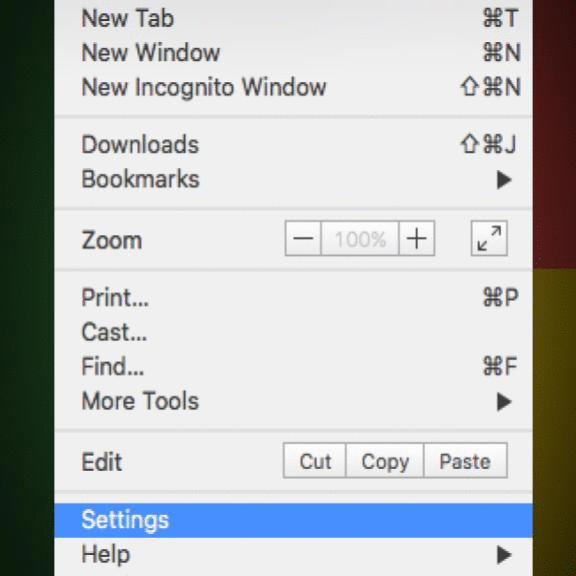The width and height of the screenshot is (576, 576).
Task: Click the Copy button
Action: point(385,461)
